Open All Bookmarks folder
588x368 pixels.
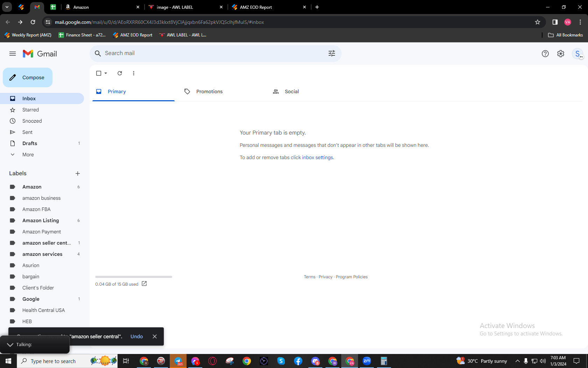(x=566, y=35)
